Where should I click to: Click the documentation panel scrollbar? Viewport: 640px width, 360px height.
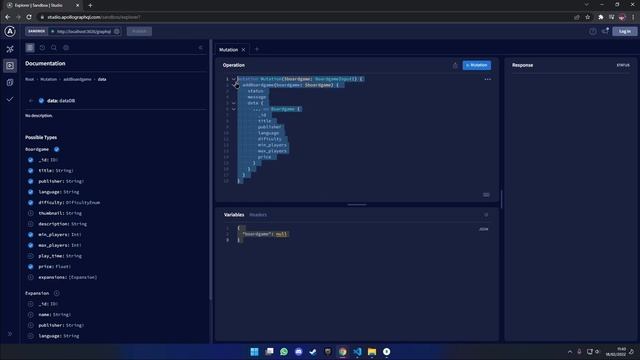(x=211, y=169)
